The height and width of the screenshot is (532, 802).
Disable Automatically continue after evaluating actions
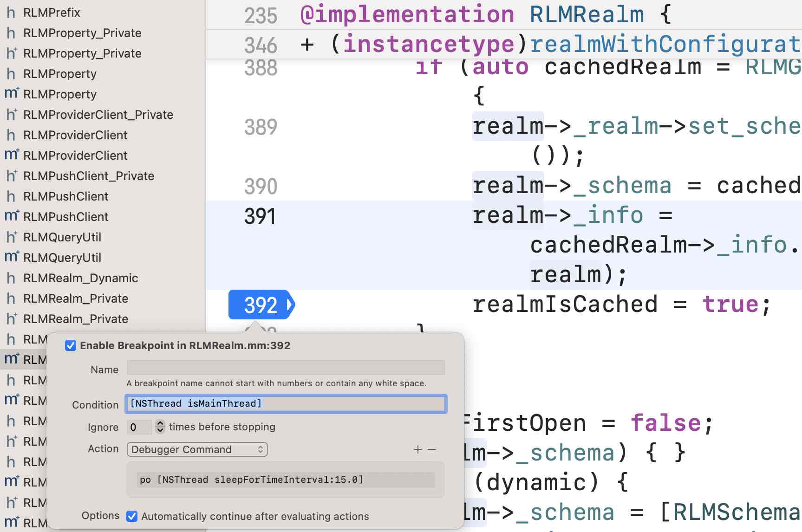pyautogui.click(x=132, y=516)
